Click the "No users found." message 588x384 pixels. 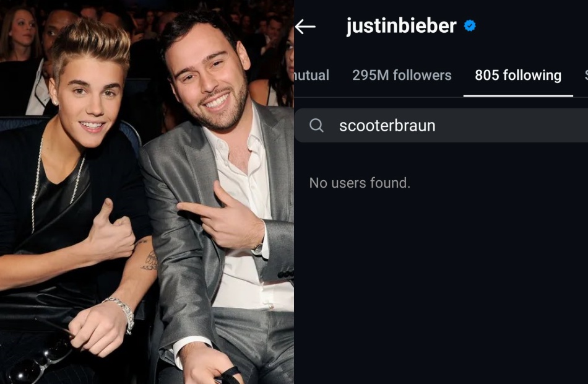coord(360,183)
